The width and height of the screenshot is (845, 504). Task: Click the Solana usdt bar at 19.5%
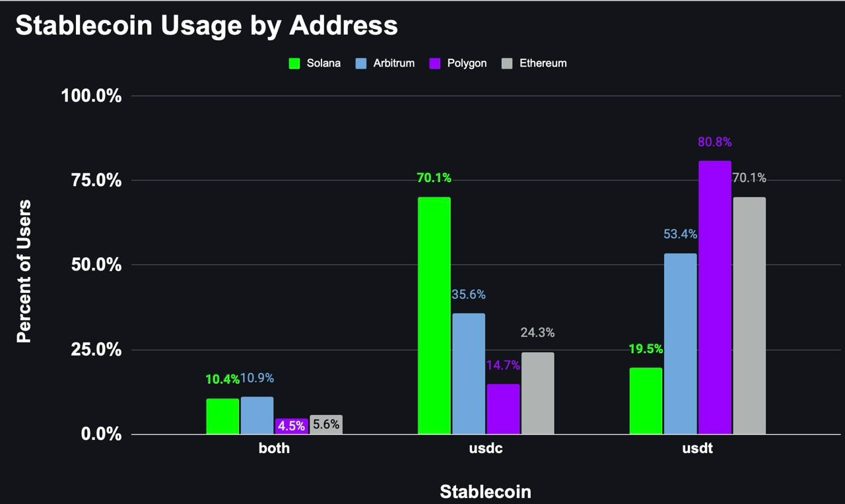(x=646, y=401)
